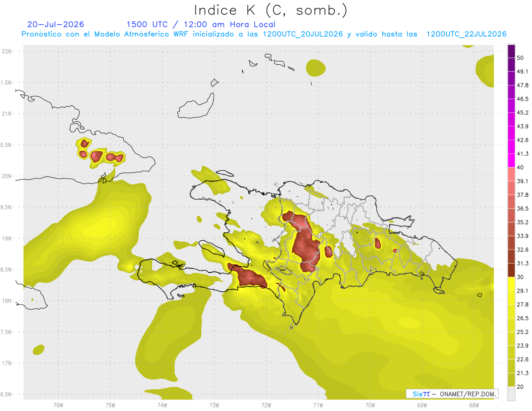Click the colorbar value "25.2"

pos(523,332)
